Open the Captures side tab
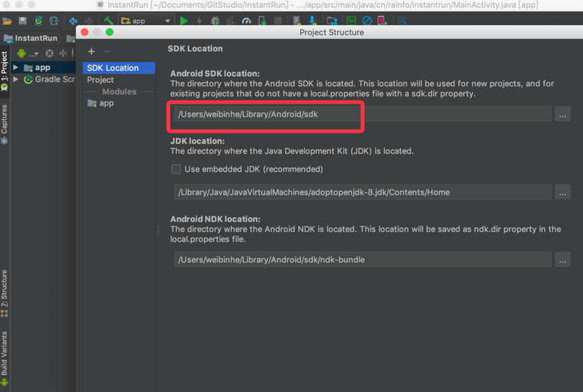583x392 pixels. pyautogui.click(x=5, y=125)
